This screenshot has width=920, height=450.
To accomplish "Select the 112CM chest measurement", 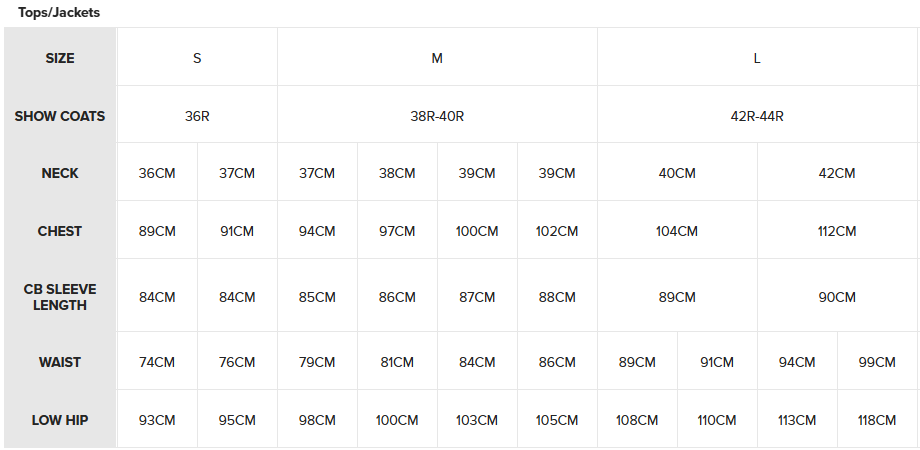I will click(837, 231).
